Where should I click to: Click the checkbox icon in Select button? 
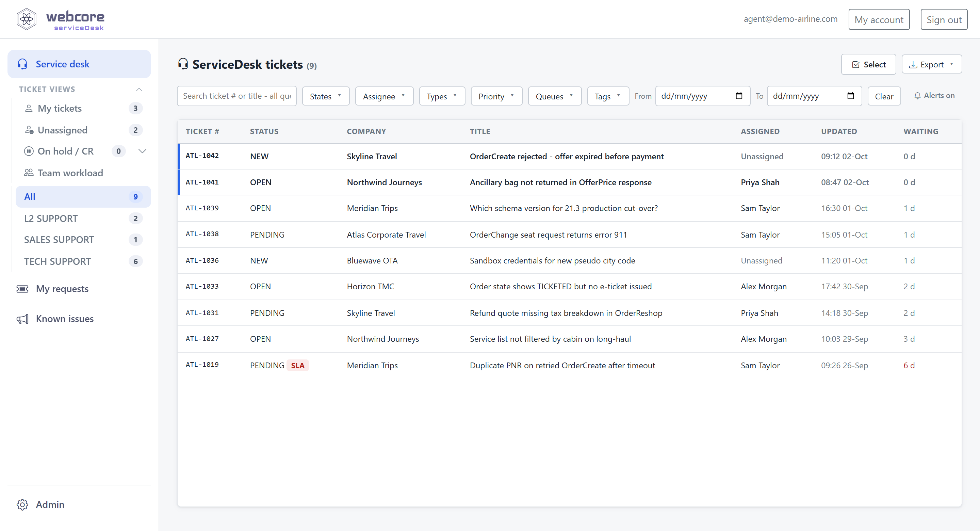(x=855, y=65)
